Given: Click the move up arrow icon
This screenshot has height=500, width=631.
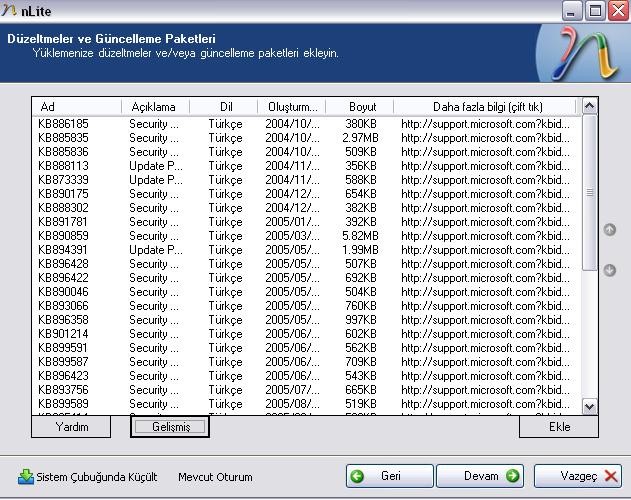Looking at the screenshot, I should pos(610,229).
